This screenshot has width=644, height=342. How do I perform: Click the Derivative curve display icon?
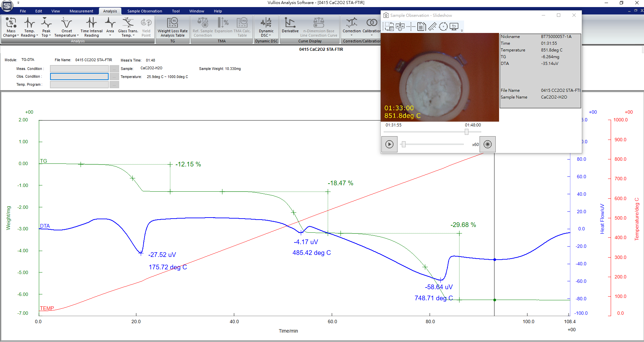click(290, 26)
